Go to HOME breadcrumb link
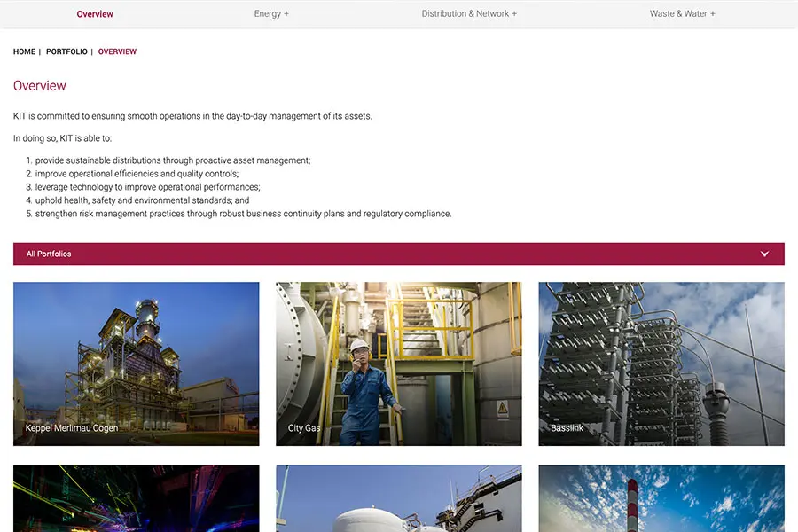The width and height of the screenshot is (798, 532). 24,52
